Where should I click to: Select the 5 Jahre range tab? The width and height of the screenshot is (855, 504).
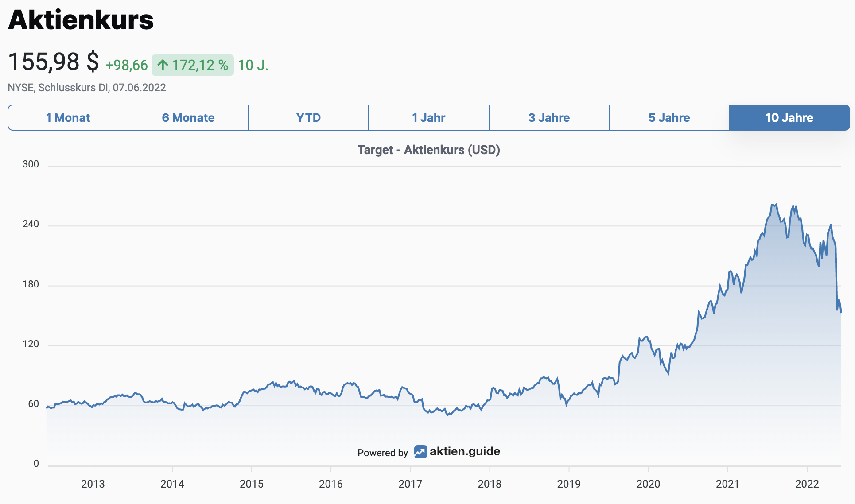click(x=669, y=118)
